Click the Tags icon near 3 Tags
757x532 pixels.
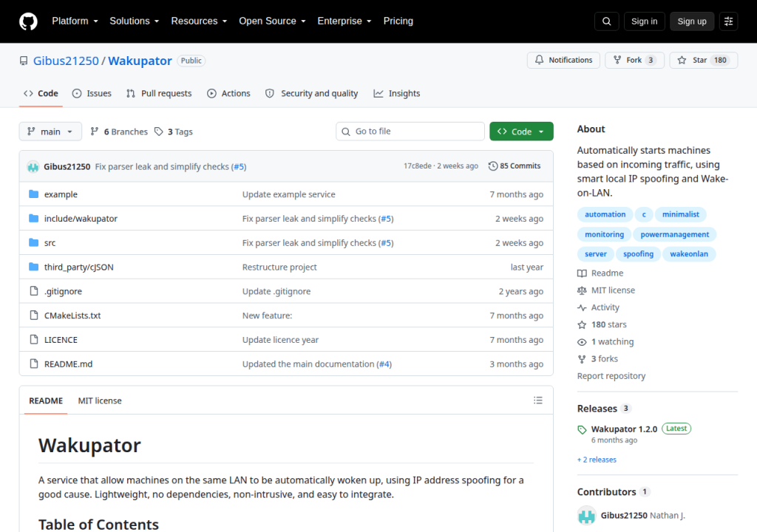158,132
